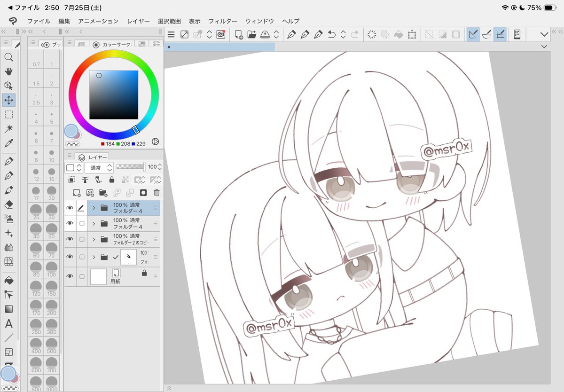Click the Scale/Rotate transform icon in command bar
The width and height of the screenshot is (564, 392).
click(412, 34)
